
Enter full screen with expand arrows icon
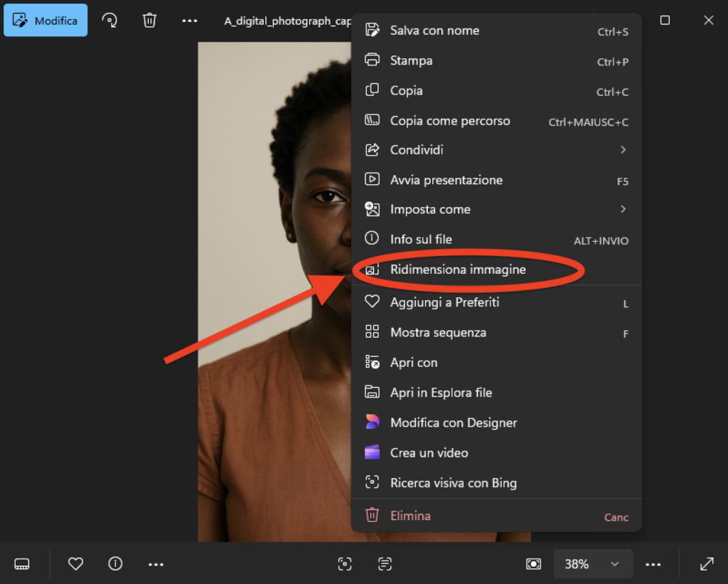tap(707, 564)
